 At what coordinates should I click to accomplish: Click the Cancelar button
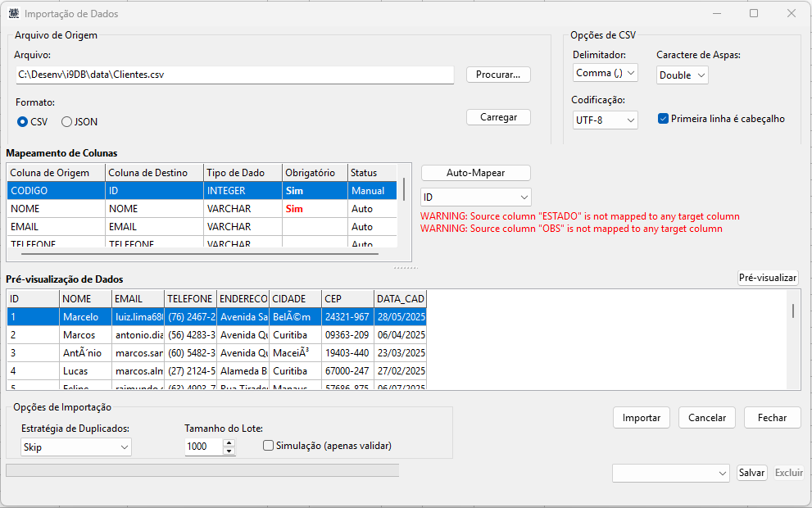click(x=707, y=418)
